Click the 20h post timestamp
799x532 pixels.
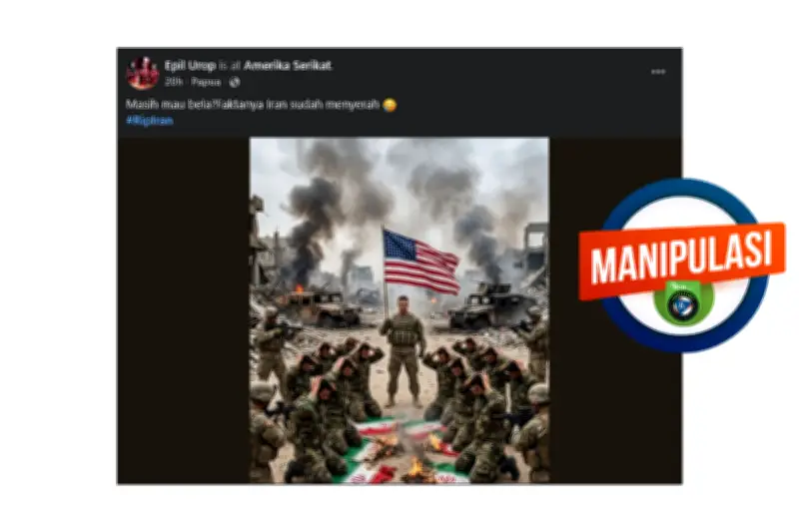[174, 82]
